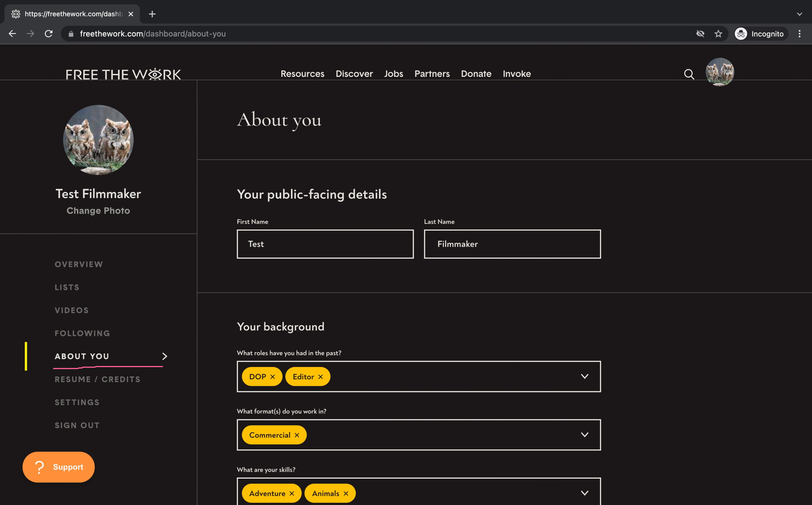Click Change Photo link
Screen dimensions: 812x505
(98, 211)
